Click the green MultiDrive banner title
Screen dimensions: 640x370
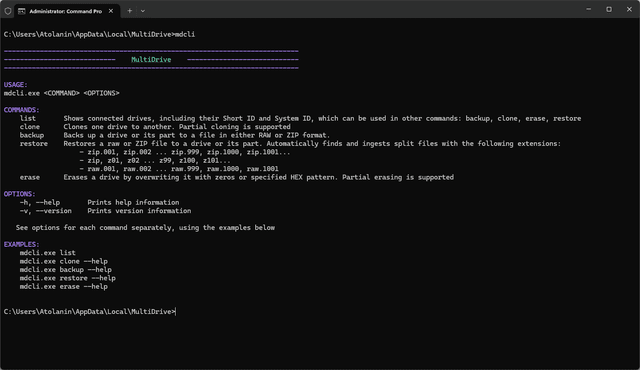click(x=151, y=60)
